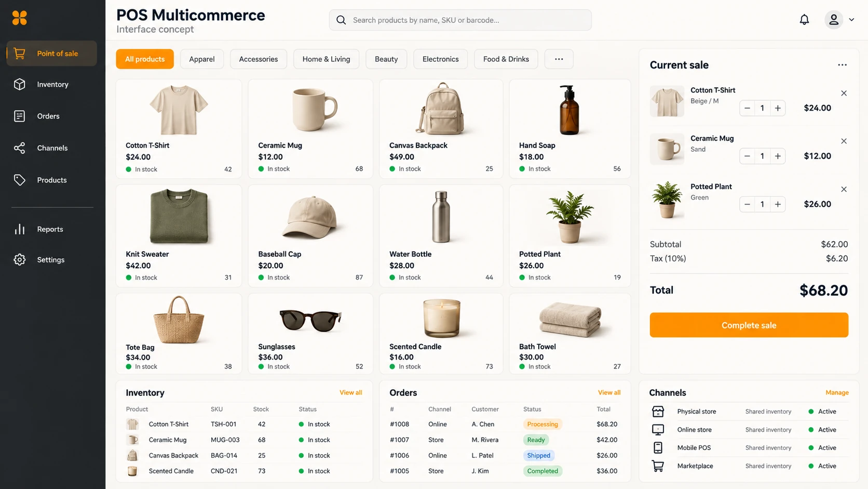Click order number #1008 in Orders

click(399, 424)
